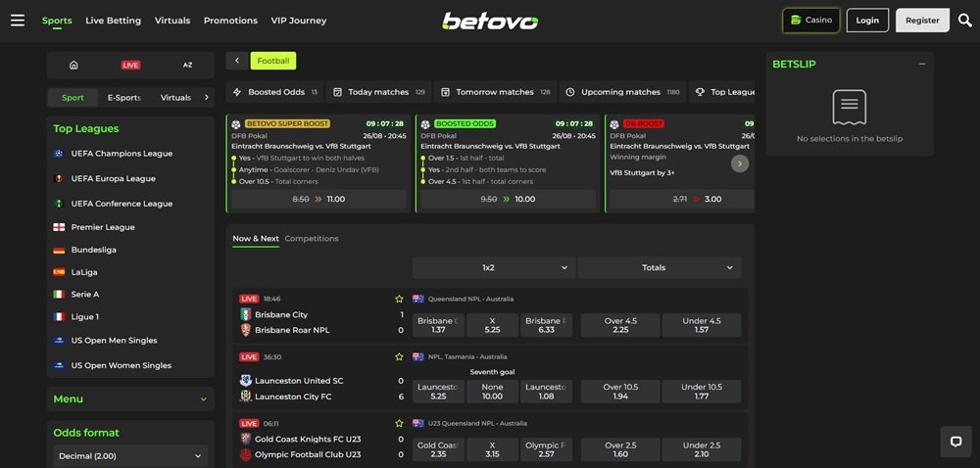
Task: Bet on Under 10.5 at 1.77
Action: click(702, 392)
